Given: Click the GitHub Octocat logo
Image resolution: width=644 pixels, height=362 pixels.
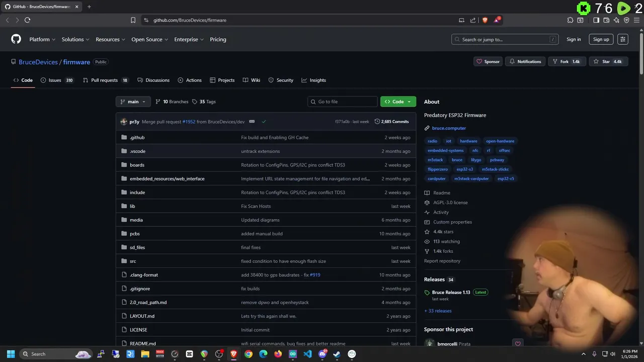Looking at the screenshot, I should click(x=16, y=39).
